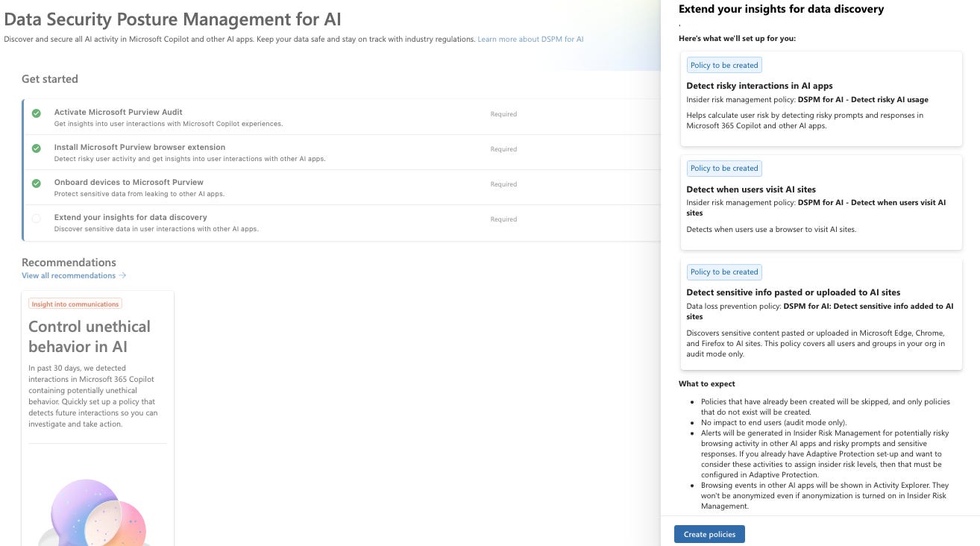Select Install Microsoft Purview browser extension step
The height and width of the screenshot is (546, 980).
point(342,152)
